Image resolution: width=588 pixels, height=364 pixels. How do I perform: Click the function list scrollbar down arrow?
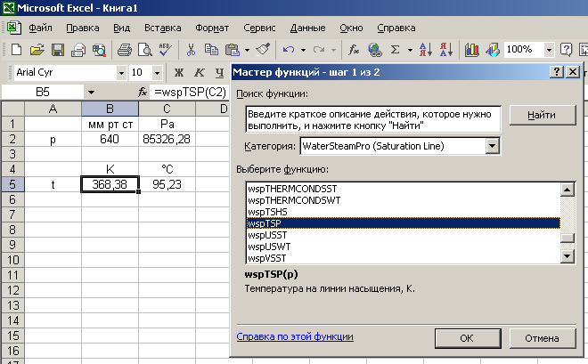tap(567, 256)
